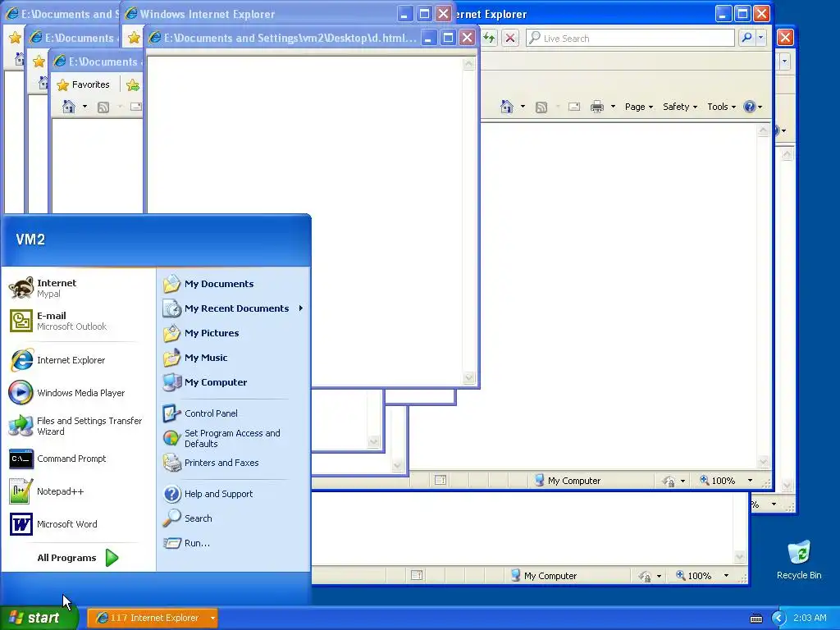Click My Computer zone in upper status bar
Viewport: 840px width, 630px height.
568,481
